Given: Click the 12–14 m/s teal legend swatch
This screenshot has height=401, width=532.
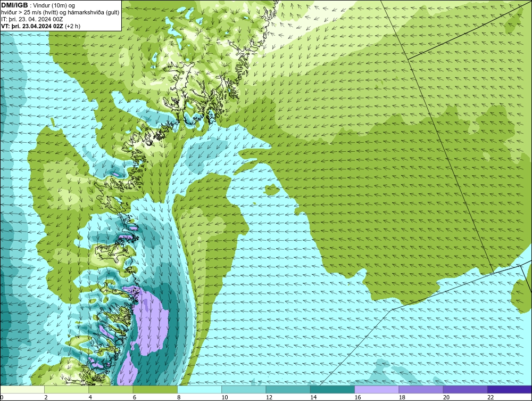Looking at the screenshot, I should [x=288, y=389].
